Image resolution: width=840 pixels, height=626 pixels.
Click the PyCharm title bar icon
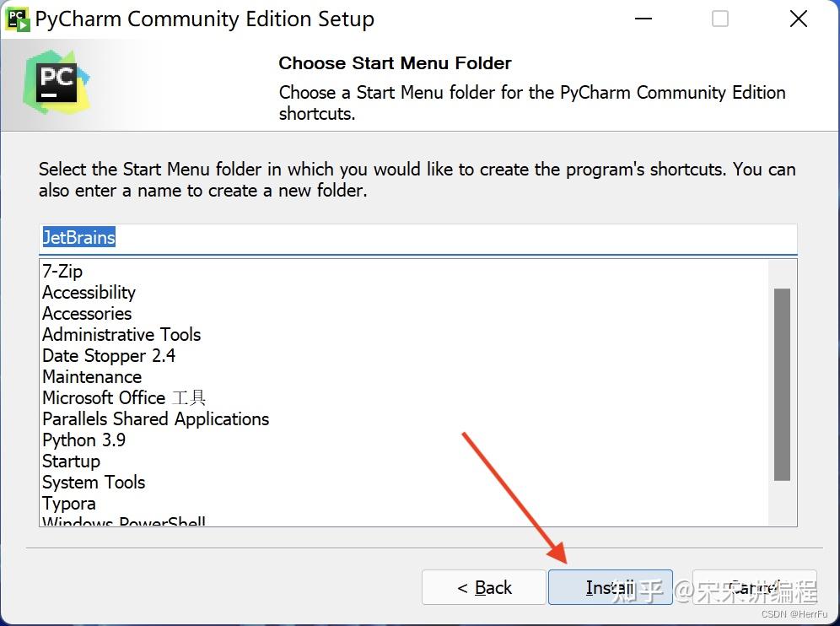(x=17, y=19)
